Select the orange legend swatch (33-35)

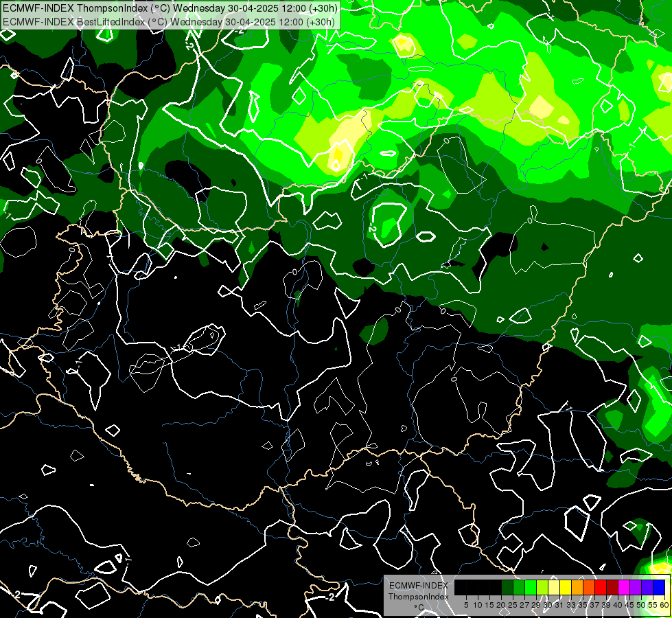coord(577,587)
